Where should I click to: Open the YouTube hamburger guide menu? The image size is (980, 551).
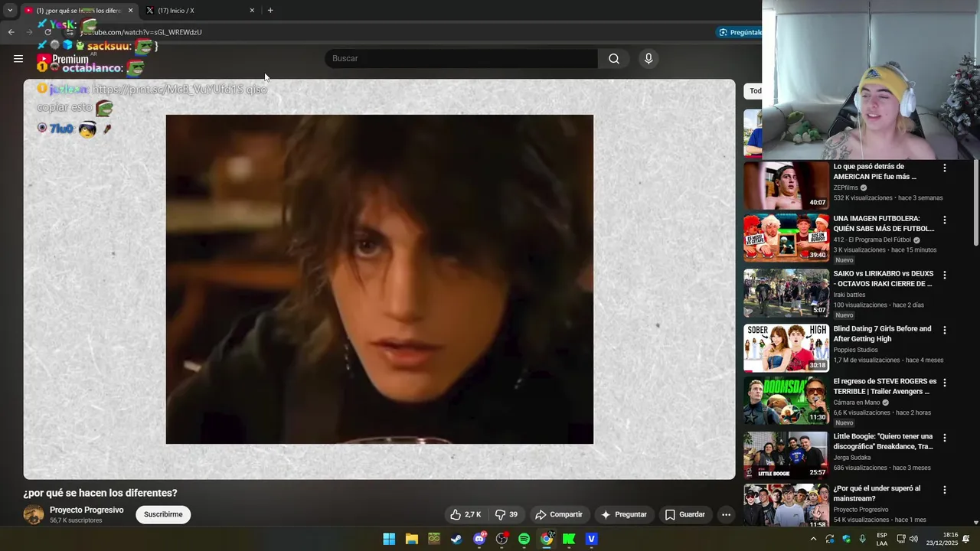(18, 58)
